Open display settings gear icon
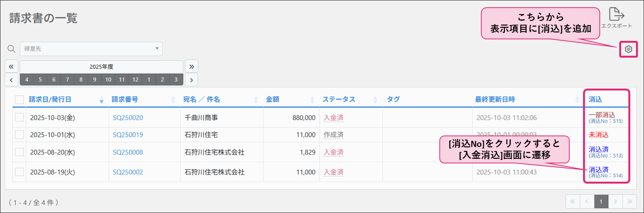644x213 pixels. [x=628, y=49]
